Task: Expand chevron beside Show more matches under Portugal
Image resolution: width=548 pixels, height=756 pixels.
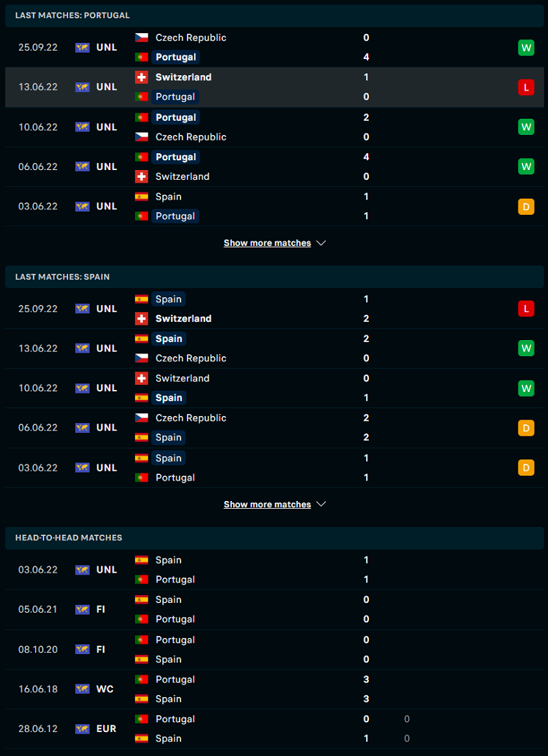Action: pos(321,243)
